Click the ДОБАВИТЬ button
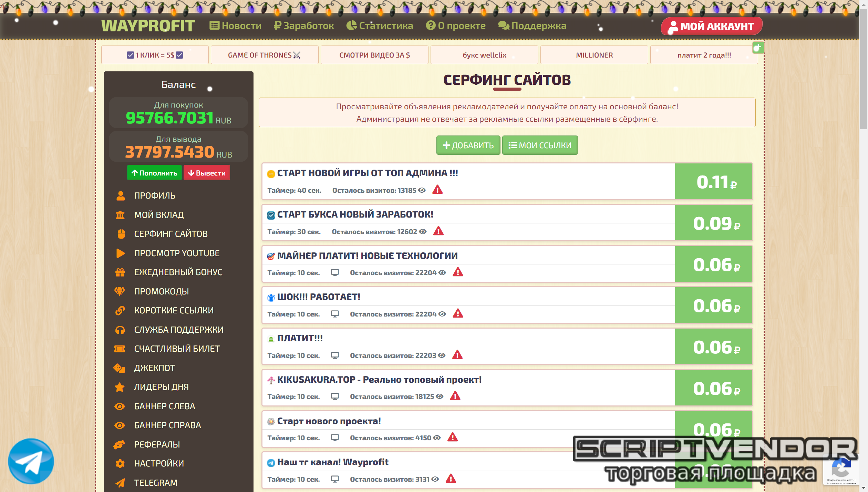 click(468, 145)
